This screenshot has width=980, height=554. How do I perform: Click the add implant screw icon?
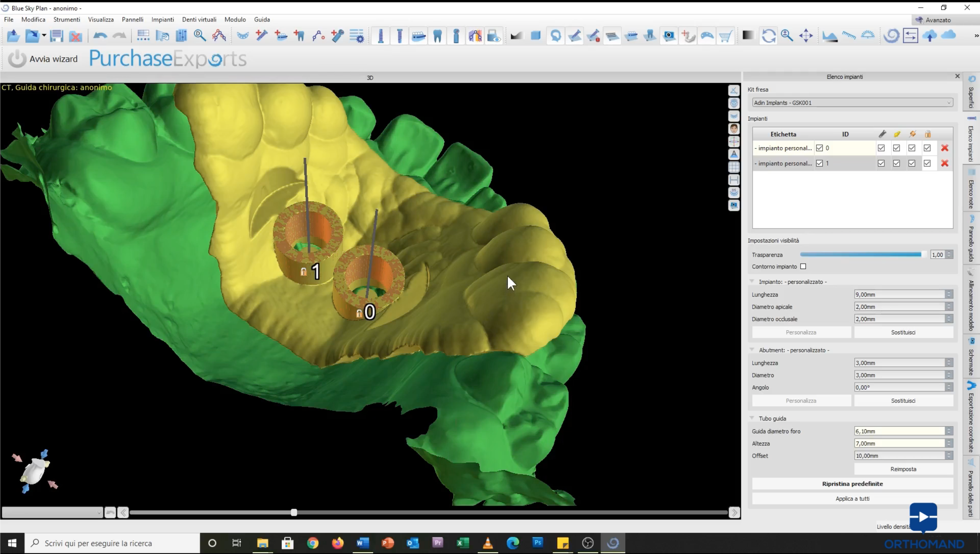(x=262, y=36)
